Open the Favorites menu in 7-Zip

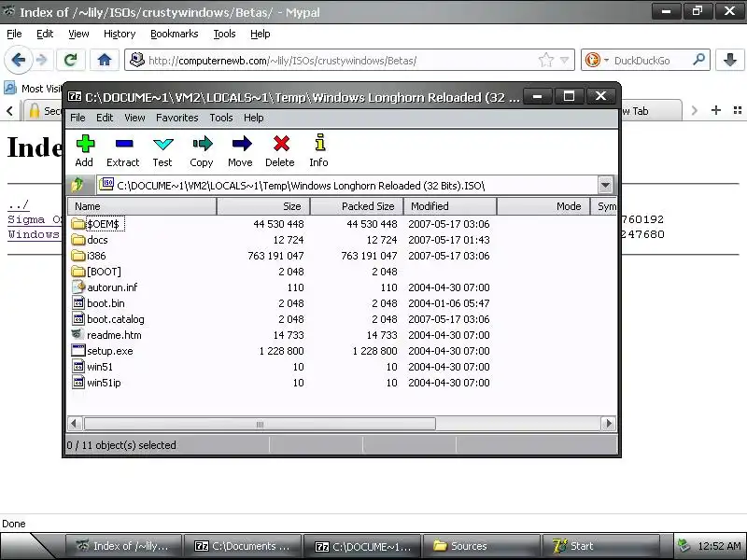[176, 118]
